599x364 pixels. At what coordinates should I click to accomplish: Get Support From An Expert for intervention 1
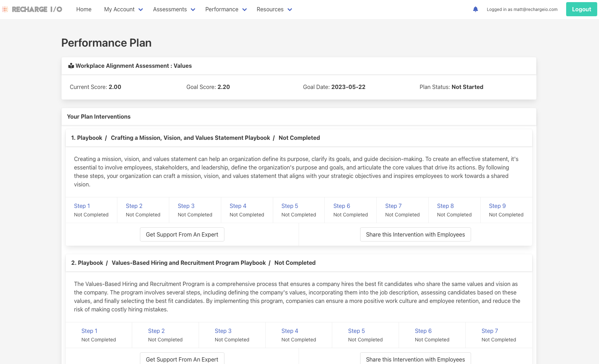pos(182,234)
